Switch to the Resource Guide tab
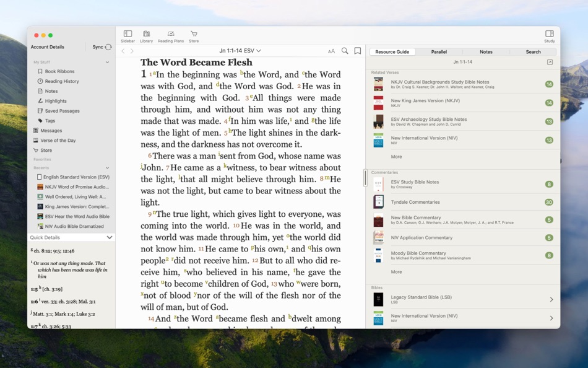This screenshot has width=588, height=368. click(x=392, y=52)
